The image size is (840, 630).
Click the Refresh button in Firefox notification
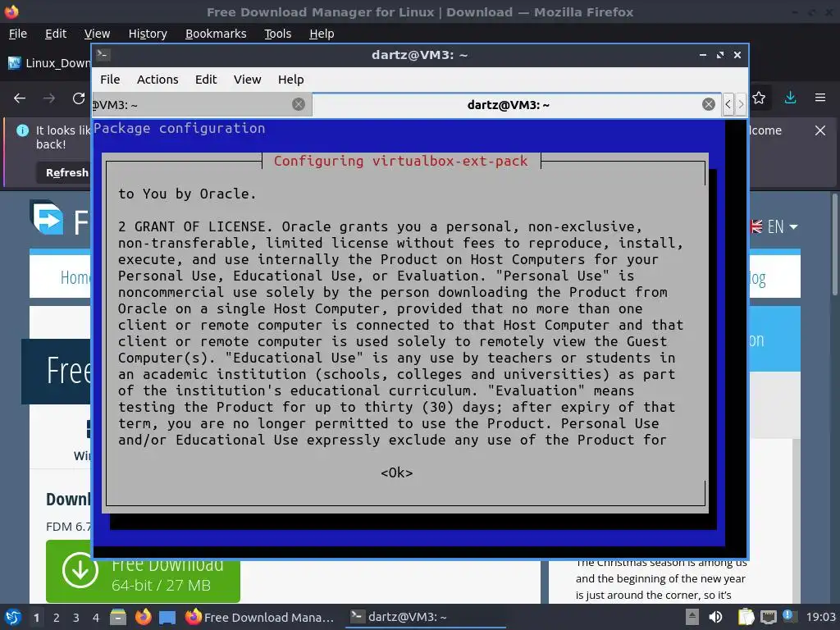[64, 172]
